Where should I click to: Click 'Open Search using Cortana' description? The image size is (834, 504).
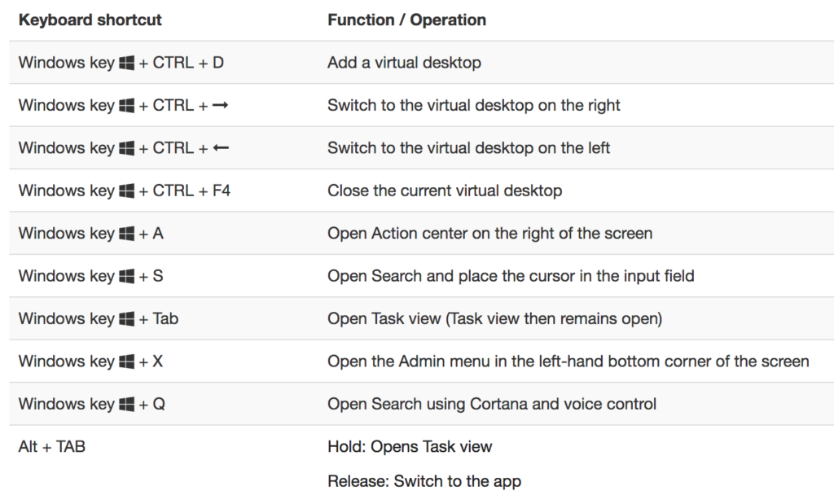(492, 404)
